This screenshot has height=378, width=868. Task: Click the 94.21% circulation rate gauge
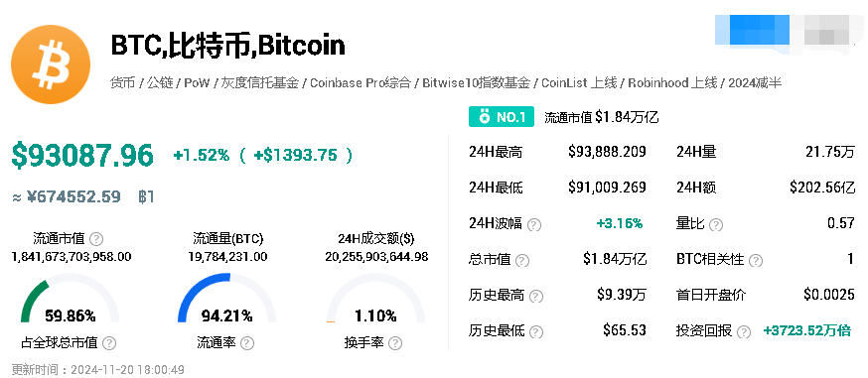click(x=227, y=299)
